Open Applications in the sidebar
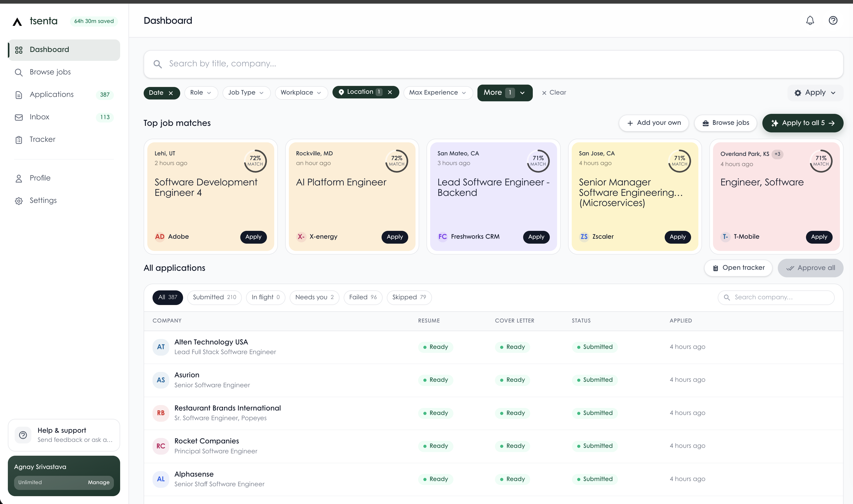 point(64,95)
